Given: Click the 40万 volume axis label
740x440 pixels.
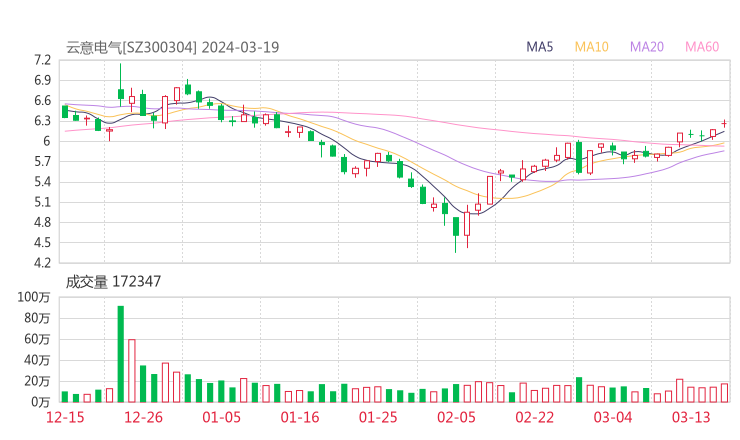Looking at the screenshot, I should (x=37, y=360).
